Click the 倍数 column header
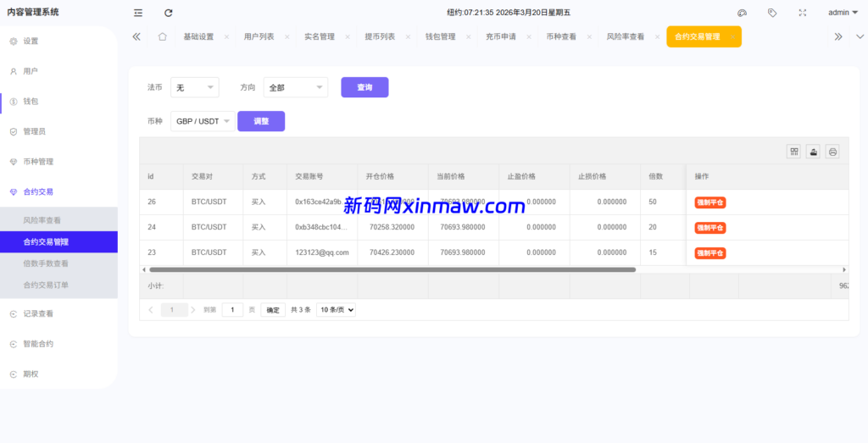The width and height of the screenshot is (868, 443). (x=663, y=176)
